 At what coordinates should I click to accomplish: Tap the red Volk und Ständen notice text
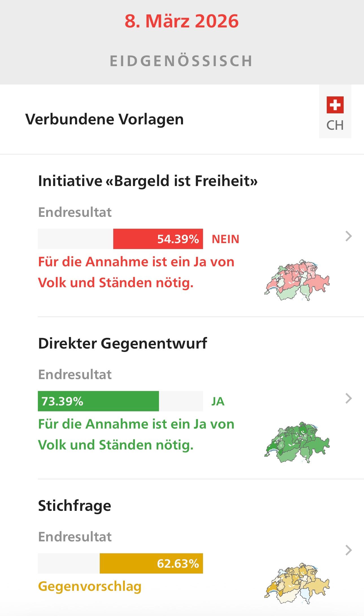coord(136,272)
